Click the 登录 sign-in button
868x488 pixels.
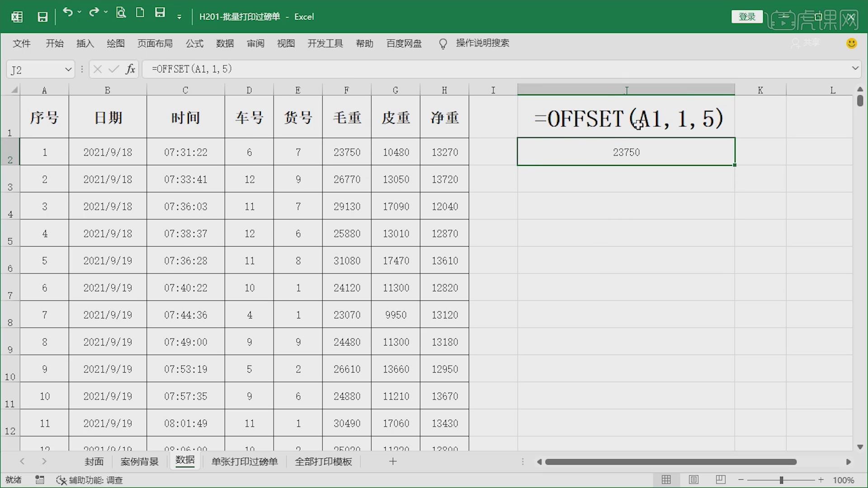(747, 17)
